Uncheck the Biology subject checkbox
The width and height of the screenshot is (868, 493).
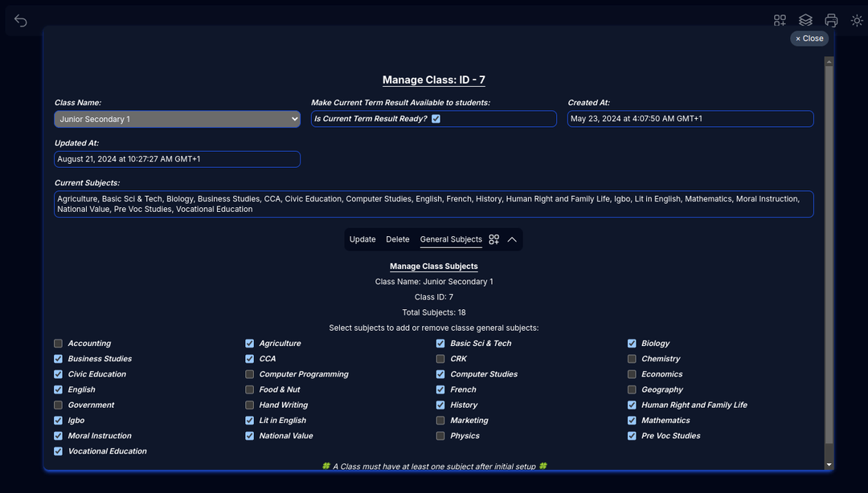tap(632, 344)
